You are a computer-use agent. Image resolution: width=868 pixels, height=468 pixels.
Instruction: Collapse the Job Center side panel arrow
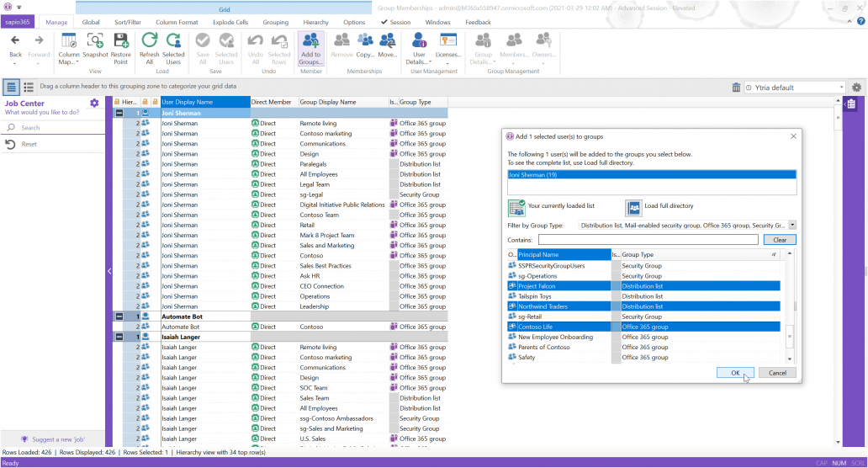109,271
